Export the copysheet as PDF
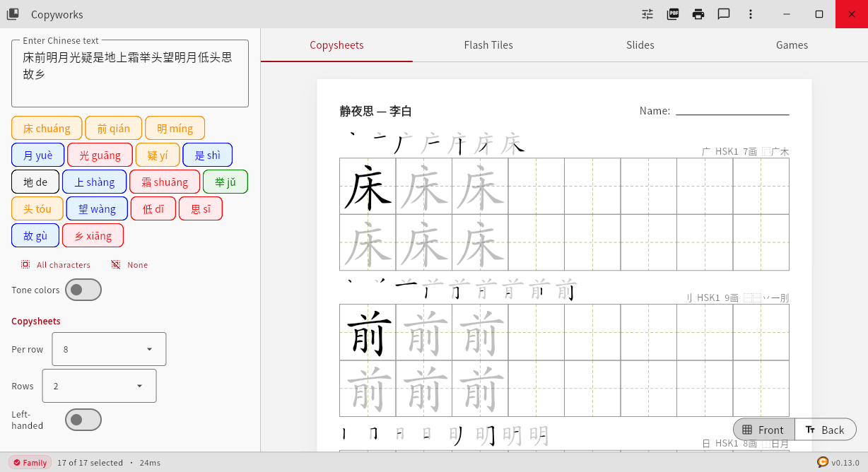Image resolution: width=868 pixels, height=472 pixels. click(x=672, y=14)
